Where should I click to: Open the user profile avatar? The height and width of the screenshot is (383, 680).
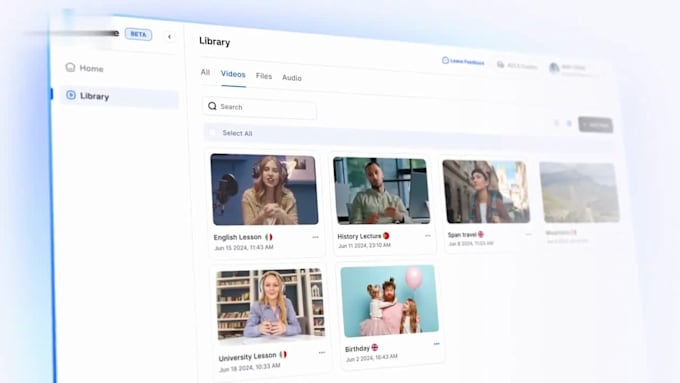pyautogui.click(x=554, y=67)
